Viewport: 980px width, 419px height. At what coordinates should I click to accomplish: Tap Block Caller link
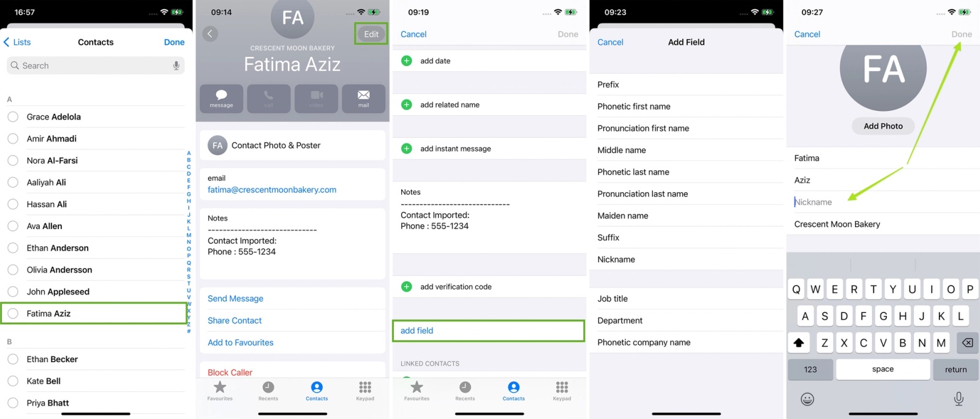tap(230, 372)
